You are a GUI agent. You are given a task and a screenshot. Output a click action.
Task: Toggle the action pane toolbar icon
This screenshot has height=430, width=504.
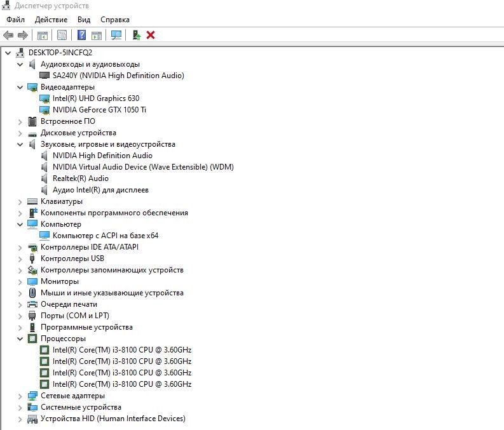point(97,35)
